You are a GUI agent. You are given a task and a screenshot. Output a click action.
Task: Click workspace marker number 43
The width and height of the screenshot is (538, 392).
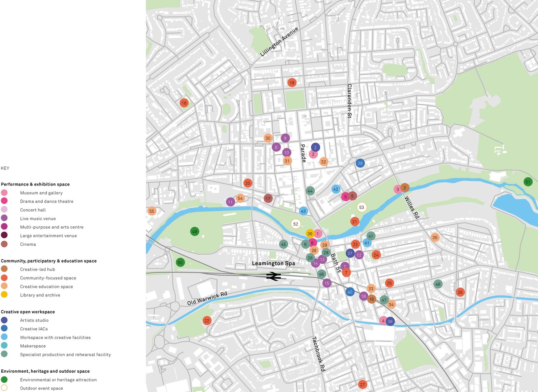pyautogui.click(x=303, y=211)
